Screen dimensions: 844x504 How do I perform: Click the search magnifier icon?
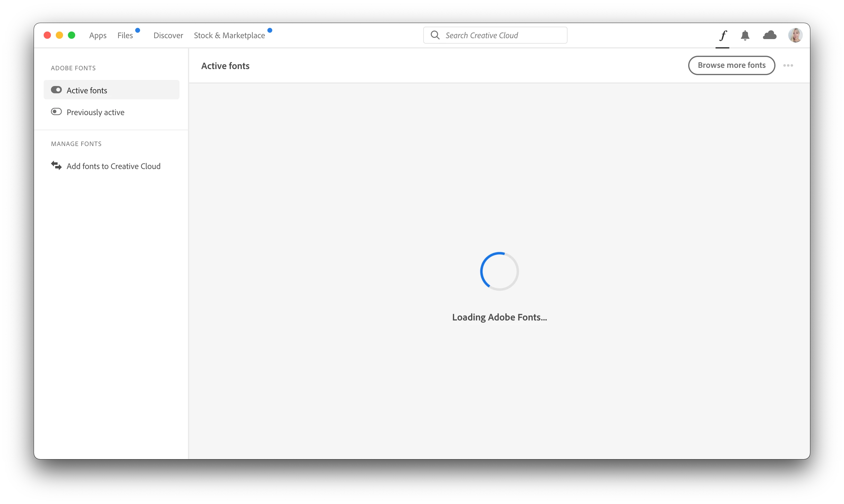(x=435, y=35)
